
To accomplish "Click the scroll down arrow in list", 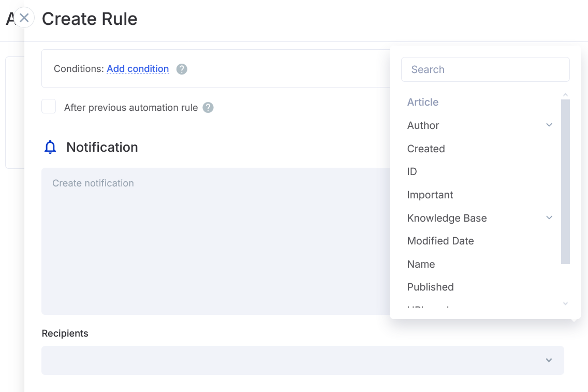I will tap(565, 303).
